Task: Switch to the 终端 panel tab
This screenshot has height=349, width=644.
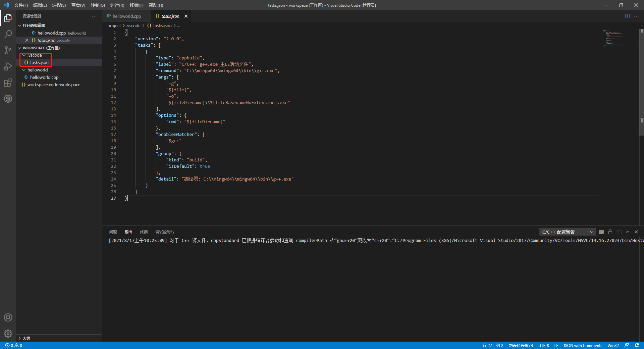Action: (144, 232)
